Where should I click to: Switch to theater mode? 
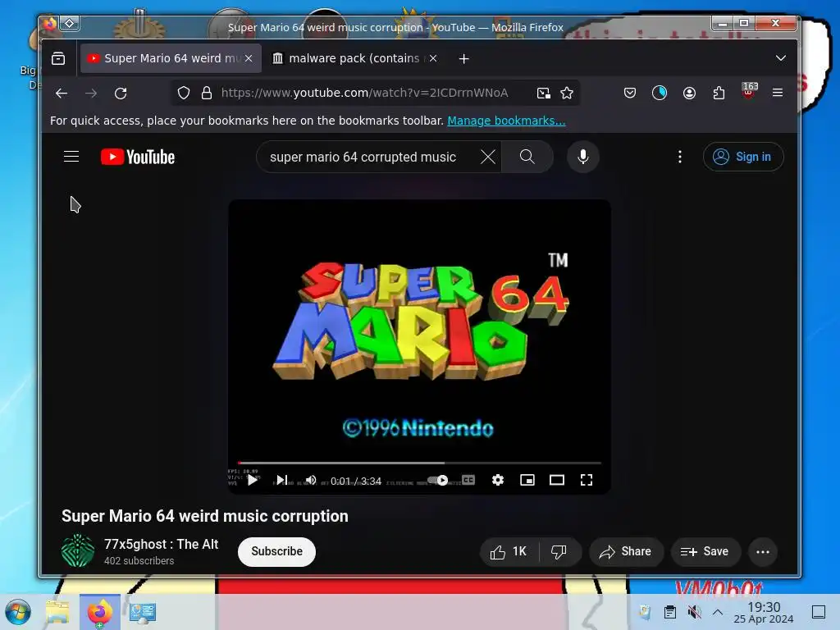pyautogui.click(x=557, y=480)
